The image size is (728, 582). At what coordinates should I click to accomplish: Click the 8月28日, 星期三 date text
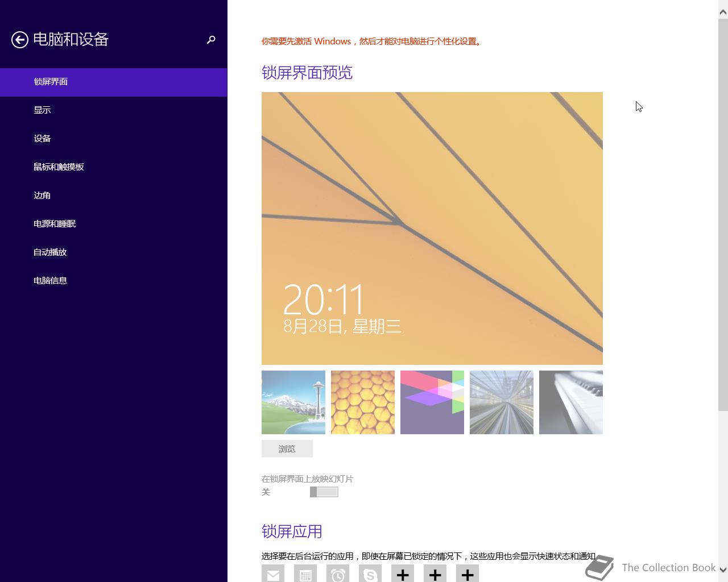point(342,326)
